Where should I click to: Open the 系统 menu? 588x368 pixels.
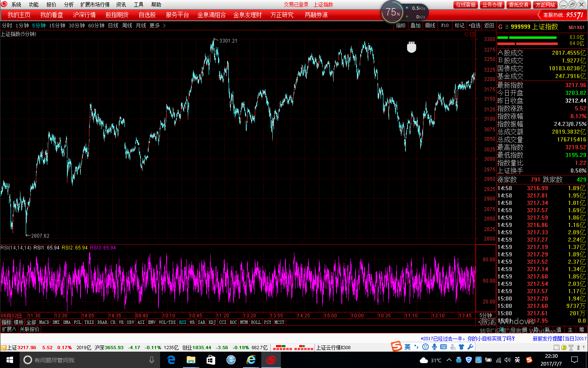16,4
